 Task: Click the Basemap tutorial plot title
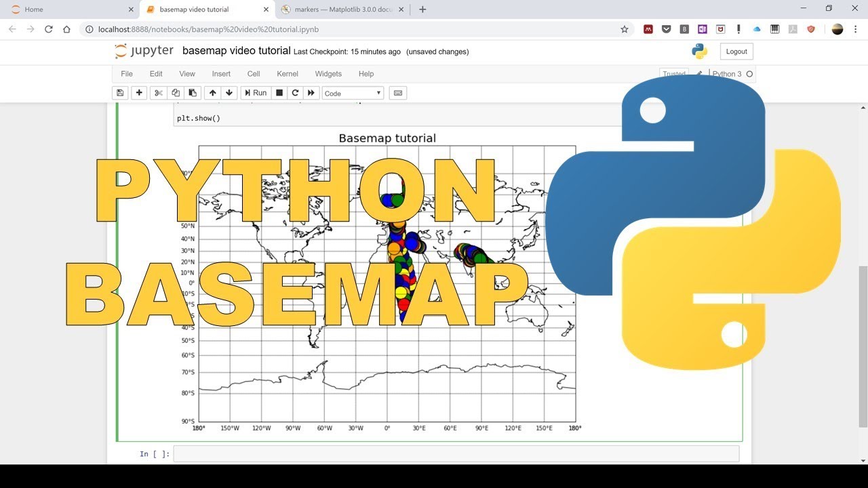387,138
